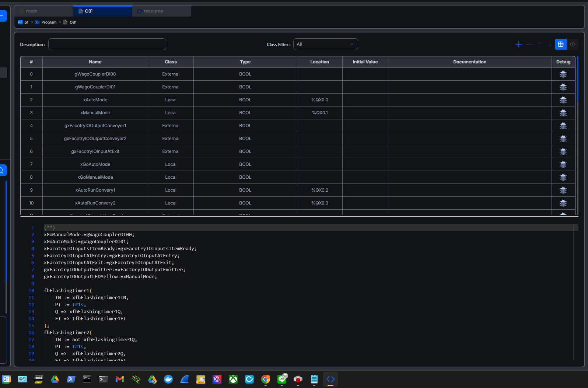Click code line number 16

(31, 333)
